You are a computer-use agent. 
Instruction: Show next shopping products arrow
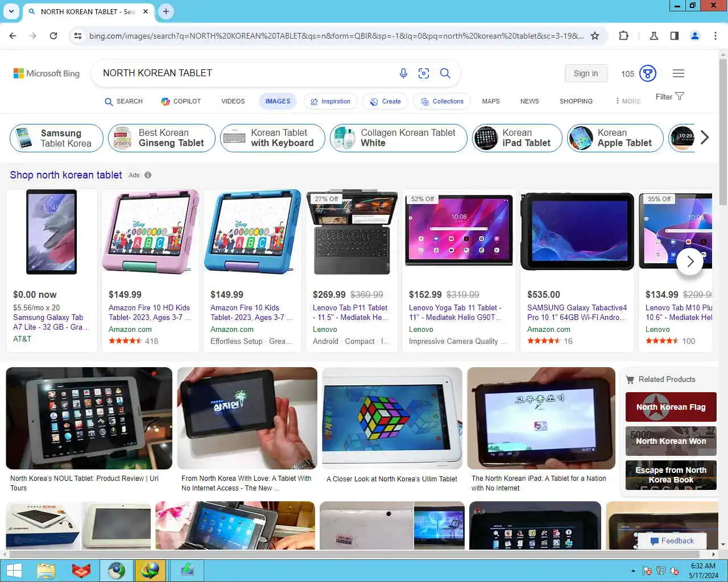tap(690, 261)
